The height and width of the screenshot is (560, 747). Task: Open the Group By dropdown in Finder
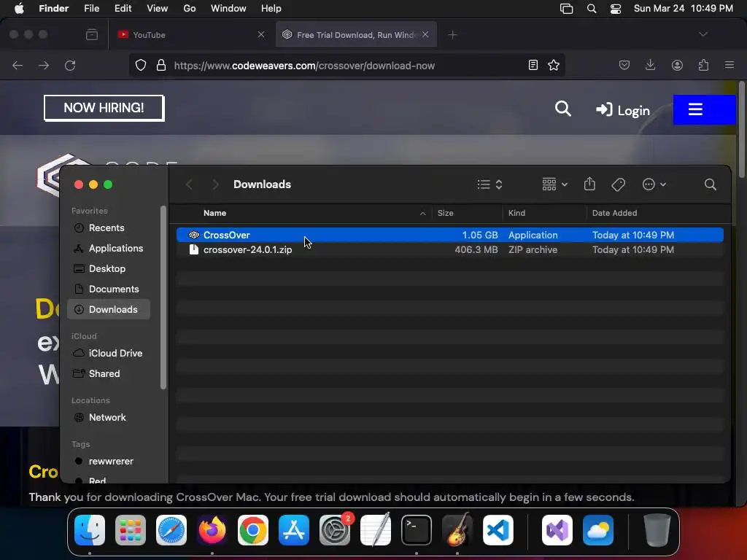[554, 184]
